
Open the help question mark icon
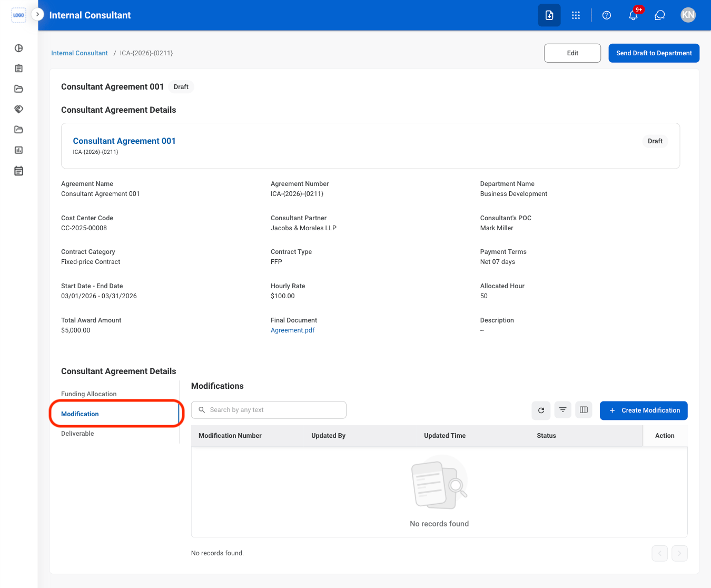click(x=607, y=15)
